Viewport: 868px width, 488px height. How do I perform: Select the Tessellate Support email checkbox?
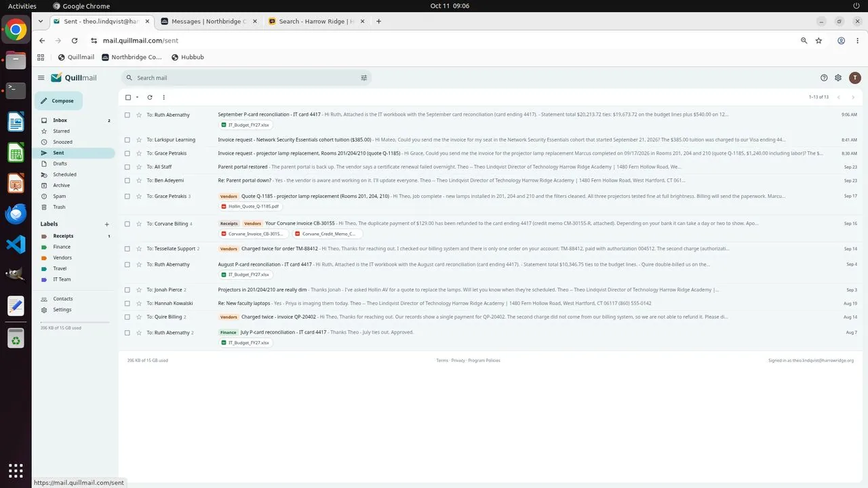[x=127, y=249]
